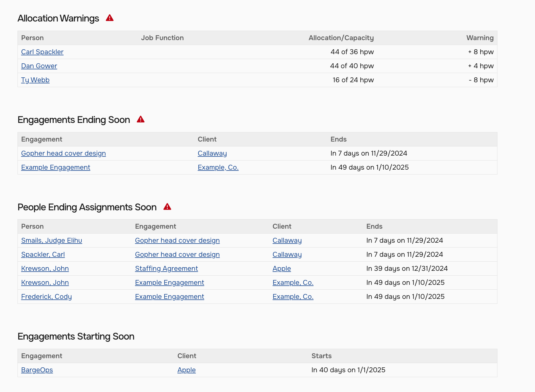Open Dan Gower's profile link
The height and width of the screenshot is (392, 535).
[x=39, y=66]
